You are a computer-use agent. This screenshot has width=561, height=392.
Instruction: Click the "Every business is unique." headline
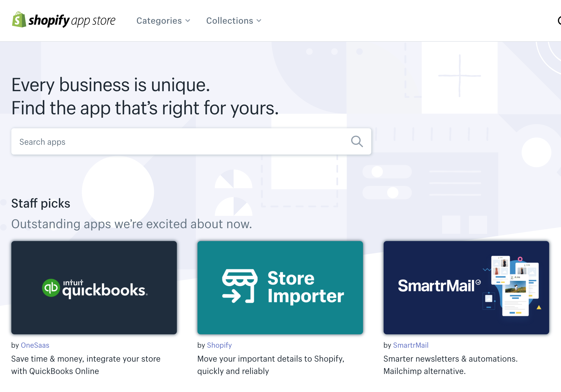111,85
